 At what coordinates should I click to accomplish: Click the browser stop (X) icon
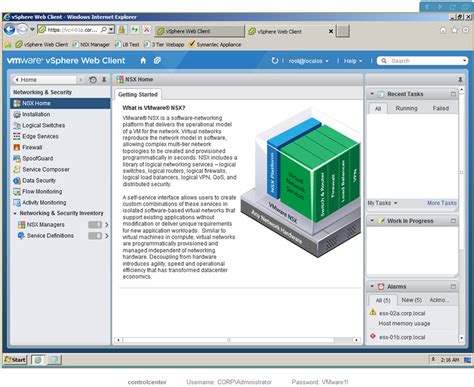coord(146,30)
